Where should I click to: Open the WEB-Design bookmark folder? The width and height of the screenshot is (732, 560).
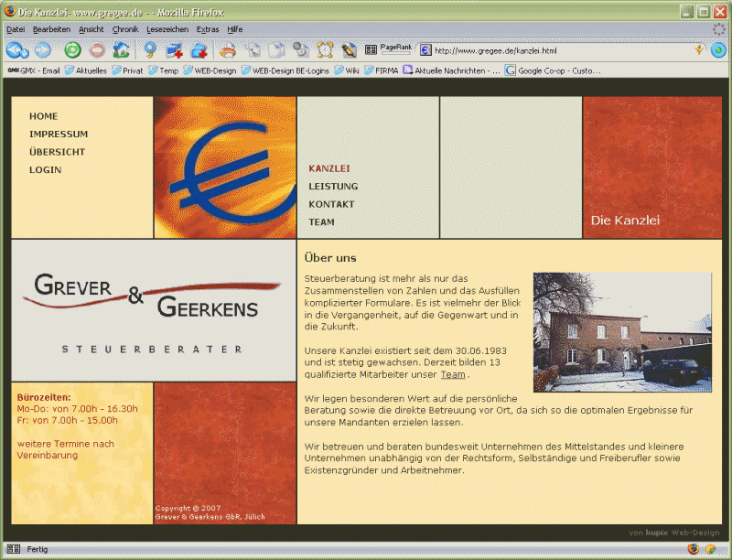[x=210, y=71]
